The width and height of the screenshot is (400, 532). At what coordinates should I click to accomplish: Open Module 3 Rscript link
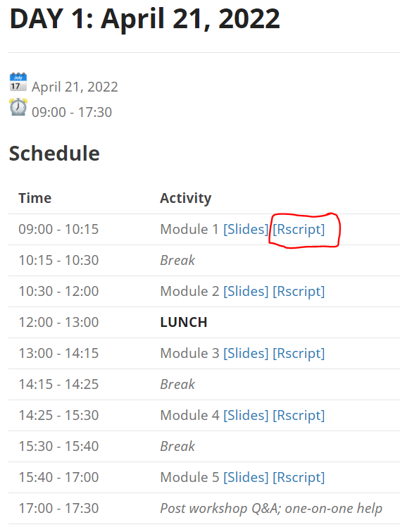click(x=299, y=354)
